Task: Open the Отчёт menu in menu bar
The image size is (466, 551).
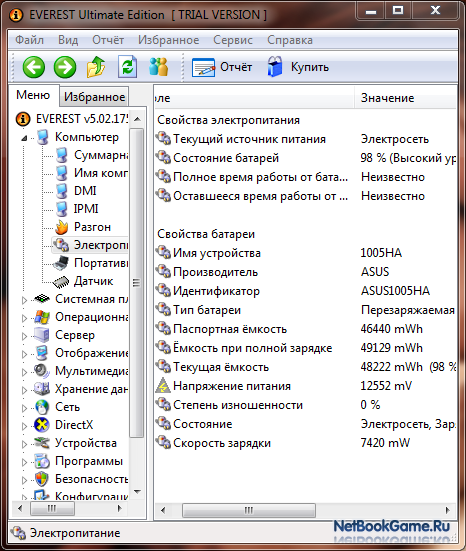Action: [108, 40]
